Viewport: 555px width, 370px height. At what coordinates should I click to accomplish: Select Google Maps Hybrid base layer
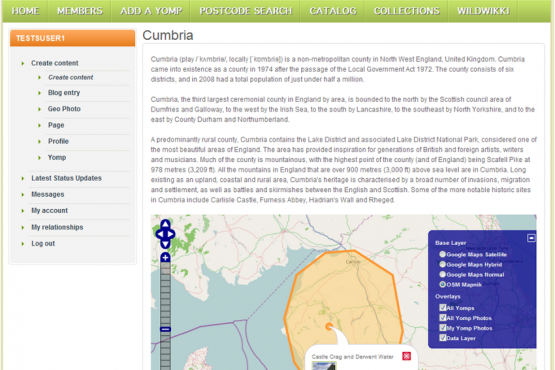click(x=442, y=264)
